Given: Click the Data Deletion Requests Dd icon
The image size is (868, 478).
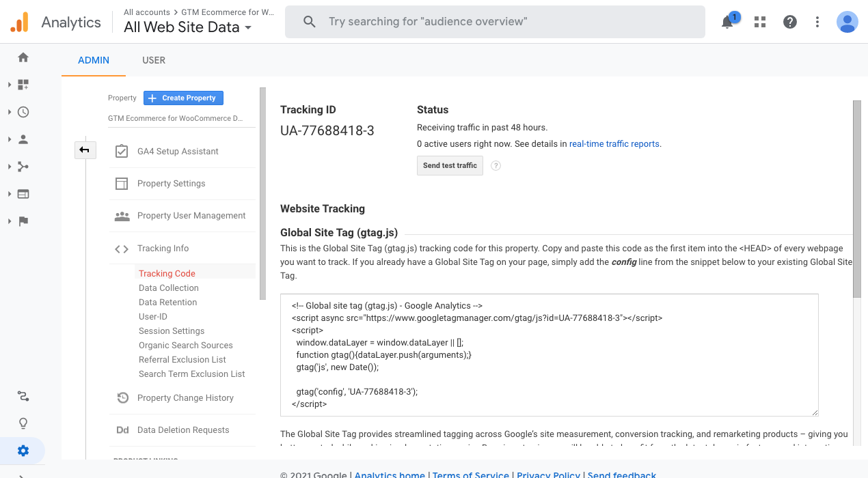Looking at the screenshot, I should (122, 430).
